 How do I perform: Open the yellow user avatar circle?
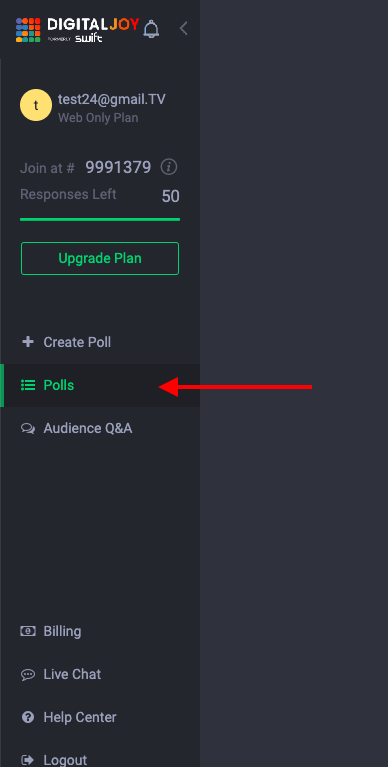coord(36,105)
